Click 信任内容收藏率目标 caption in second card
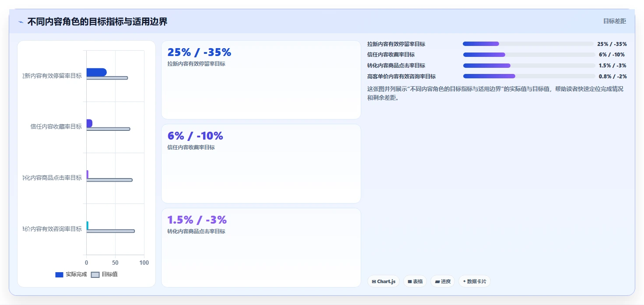 point(191,147)
